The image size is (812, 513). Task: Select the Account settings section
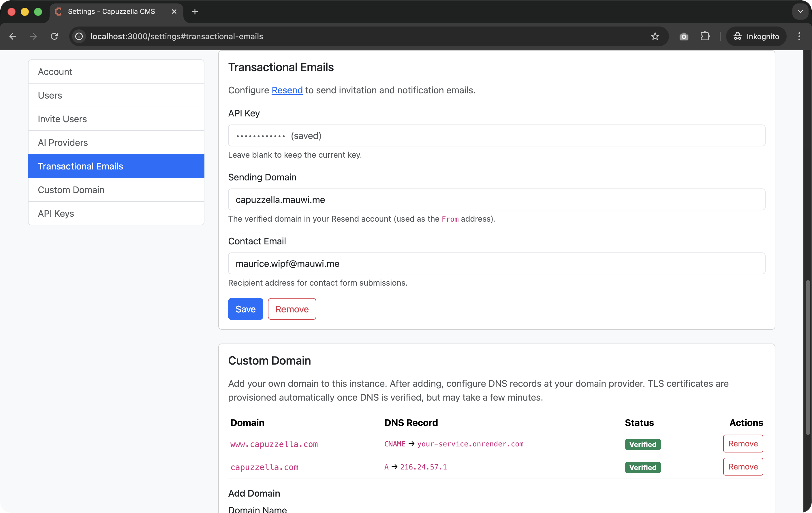pyautogui.click(x=55, y=71)
